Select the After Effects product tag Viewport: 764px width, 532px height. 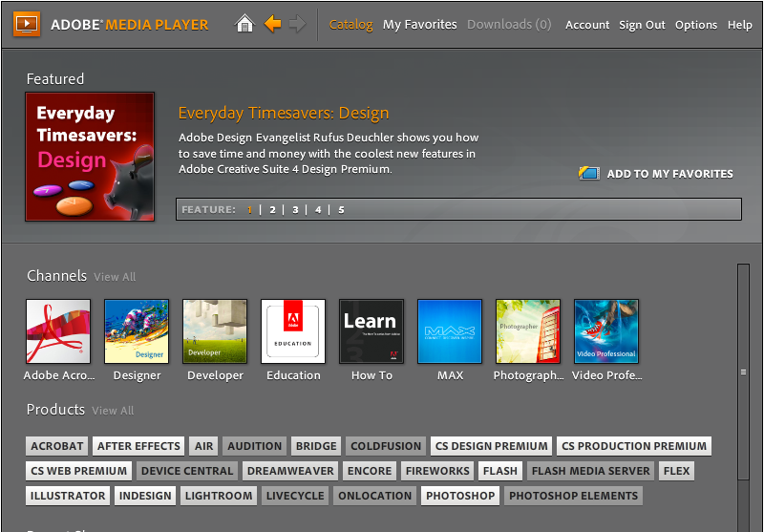[138, 446]
